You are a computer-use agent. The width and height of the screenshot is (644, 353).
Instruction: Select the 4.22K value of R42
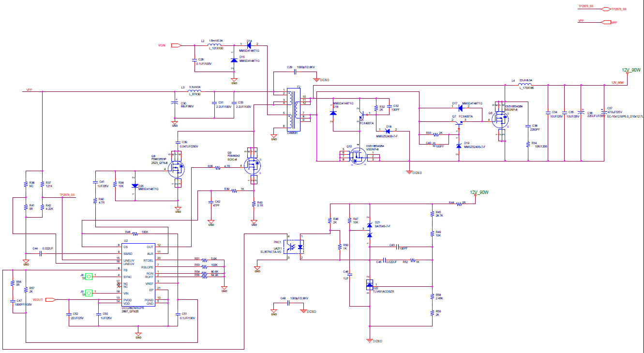pyautogui.click(x=49, y=208)
